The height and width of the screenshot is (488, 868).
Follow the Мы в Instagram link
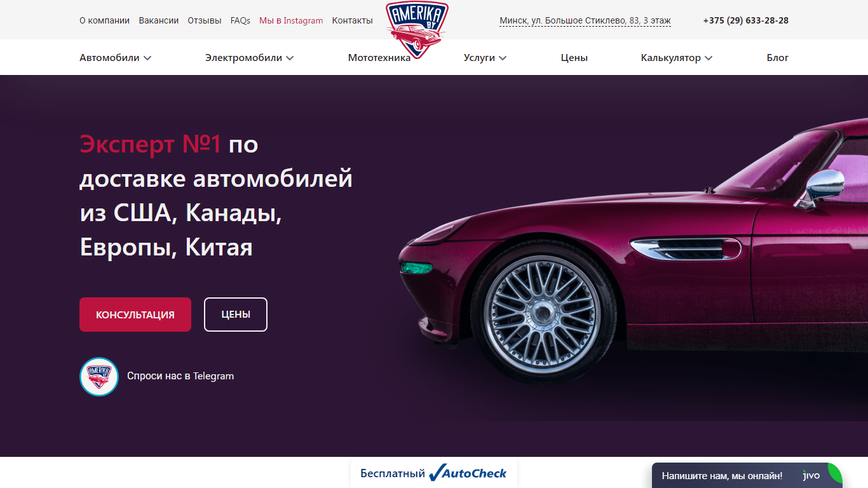(291, 20)
